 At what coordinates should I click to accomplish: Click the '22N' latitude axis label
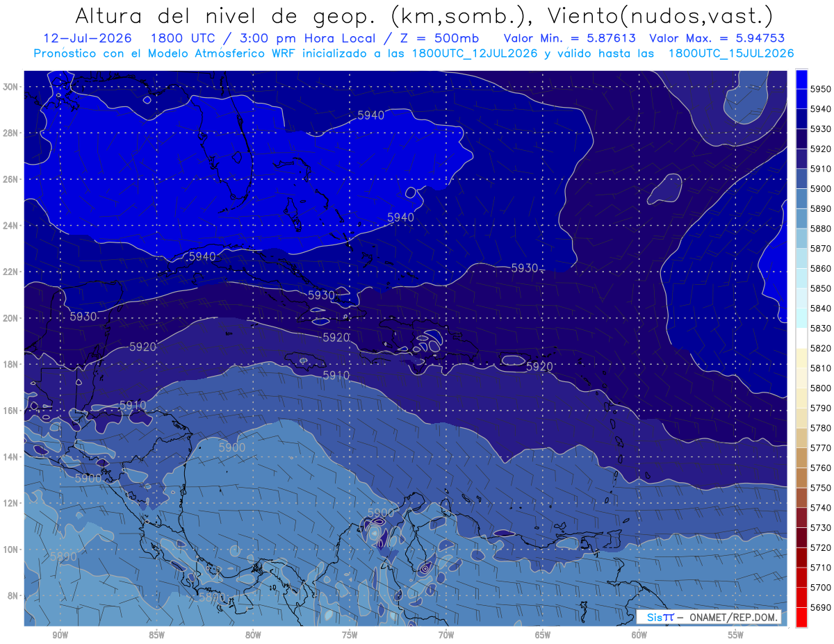point(10,272)
